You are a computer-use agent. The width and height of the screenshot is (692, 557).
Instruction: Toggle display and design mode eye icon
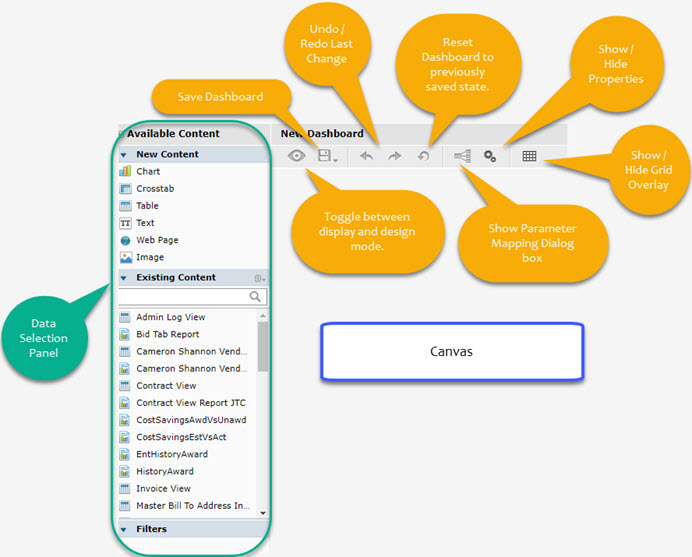point(297,156)
